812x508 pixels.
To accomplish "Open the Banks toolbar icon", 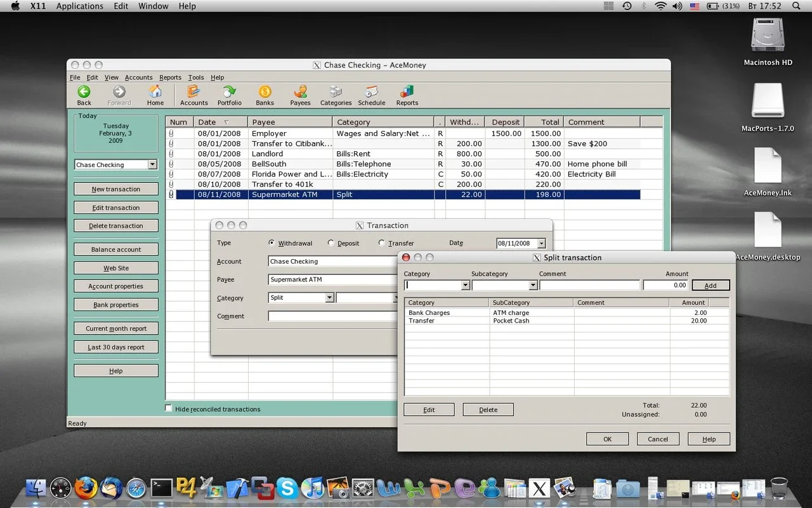I will pos(265,95).
